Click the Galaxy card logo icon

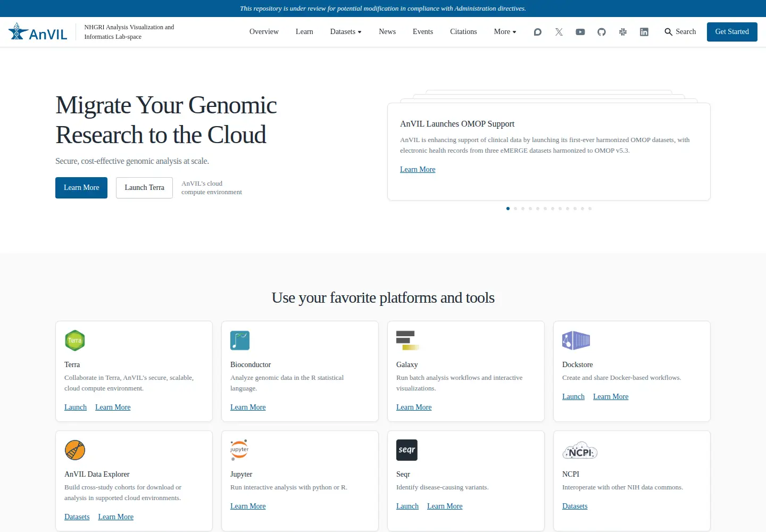coord(407,340)
